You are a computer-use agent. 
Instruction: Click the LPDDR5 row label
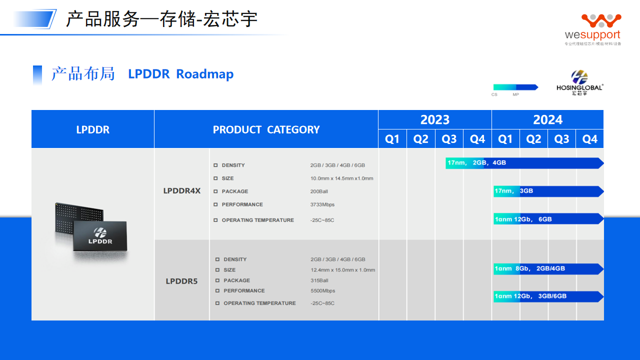coord(182,281)
